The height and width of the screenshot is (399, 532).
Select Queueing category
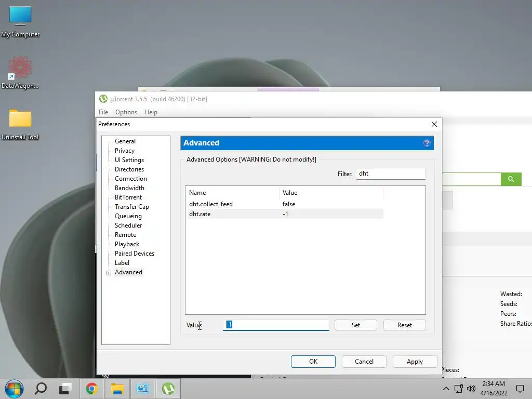(x=128, y=216)
